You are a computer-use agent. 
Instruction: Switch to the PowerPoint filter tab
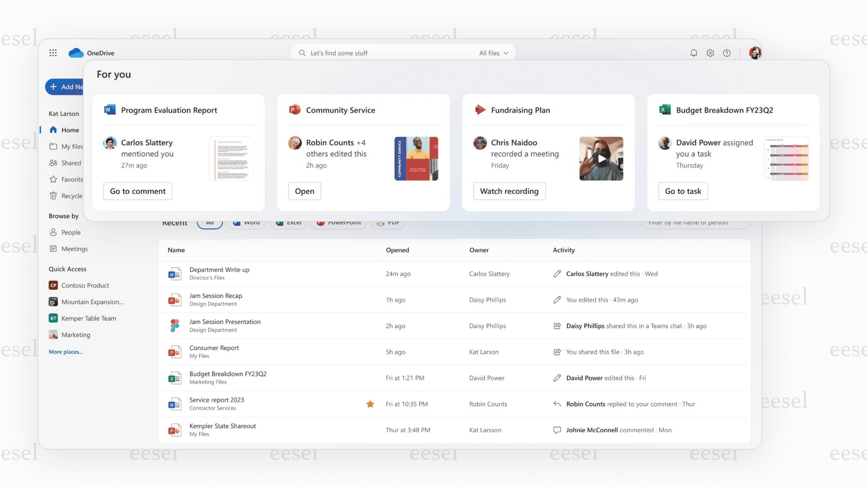[x=339, y=223]
